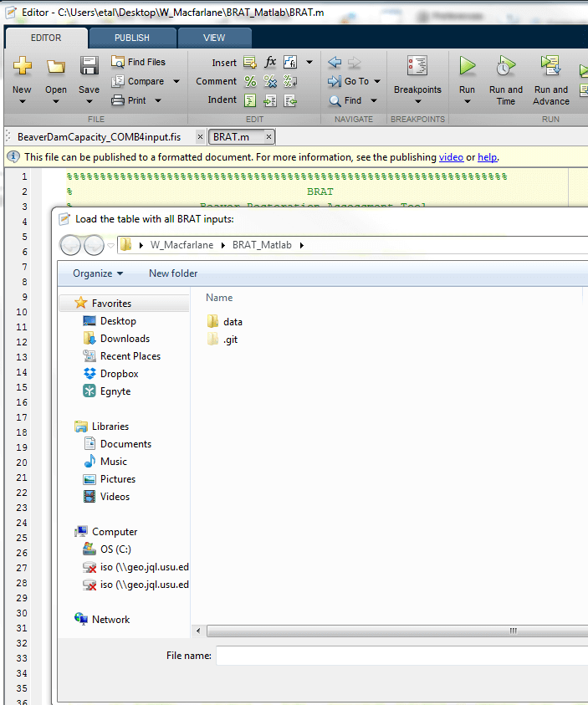Screen dimensions: 588x705
Task: Click the Find Files icon
Action: [117, 62]
